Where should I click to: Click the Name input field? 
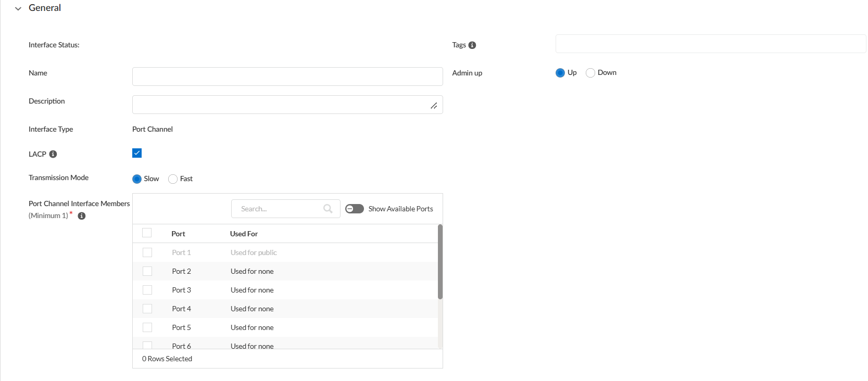coord(287,77)
